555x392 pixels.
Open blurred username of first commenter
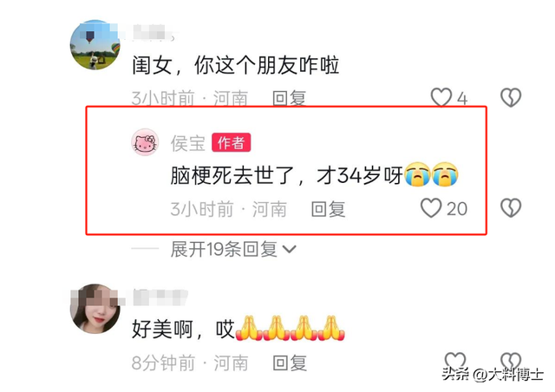click(x=148, y=33)
